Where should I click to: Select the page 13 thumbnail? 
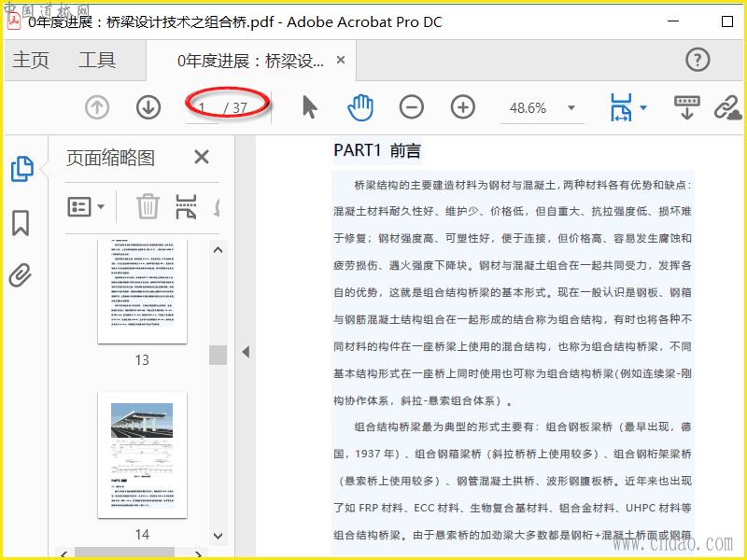(x=142, y=291)
